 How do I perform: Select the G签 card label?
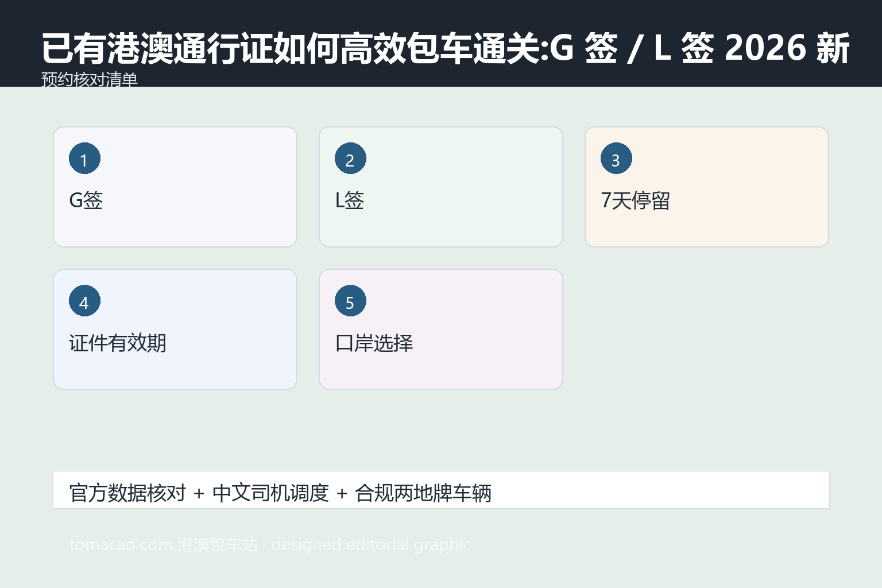tap(86, 200)
